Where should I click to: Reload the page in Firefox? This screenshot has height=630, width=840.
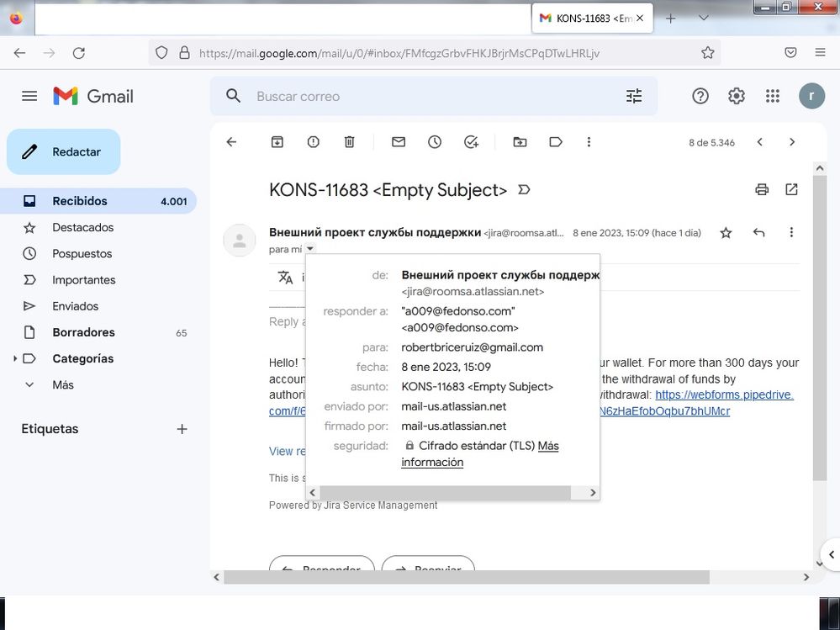tap(79, 53)
